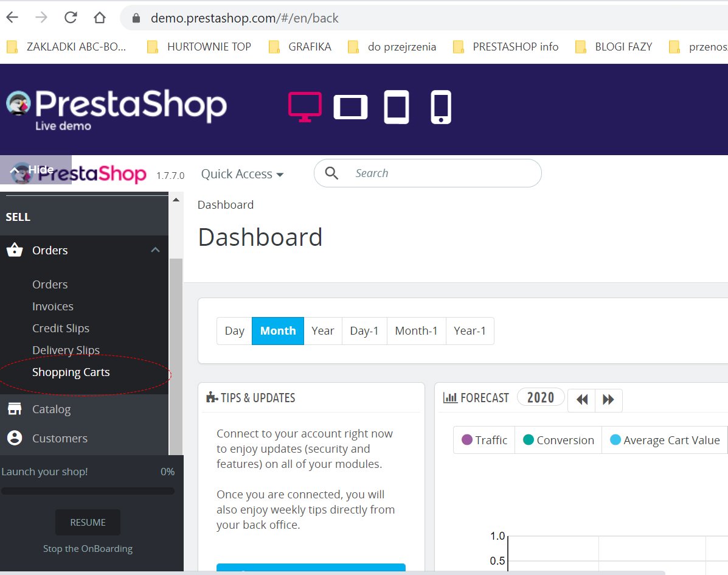Open Orders submenu item

pyautogui.click(x=50, y=284)
